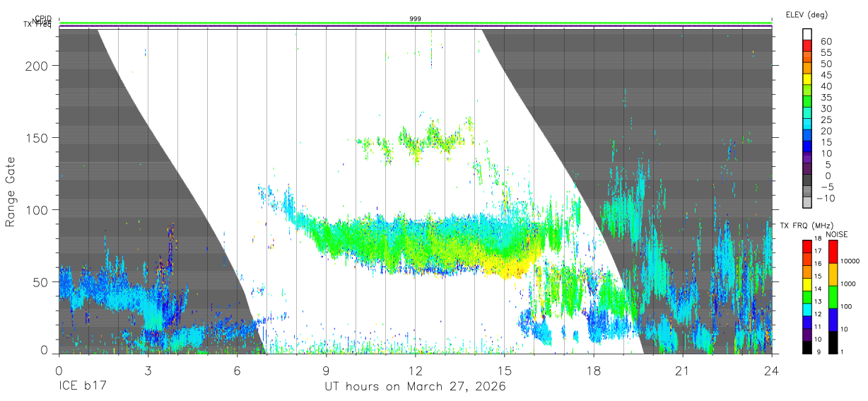Click the 1000 tick on NOISE bar

[x=848, y=284]
